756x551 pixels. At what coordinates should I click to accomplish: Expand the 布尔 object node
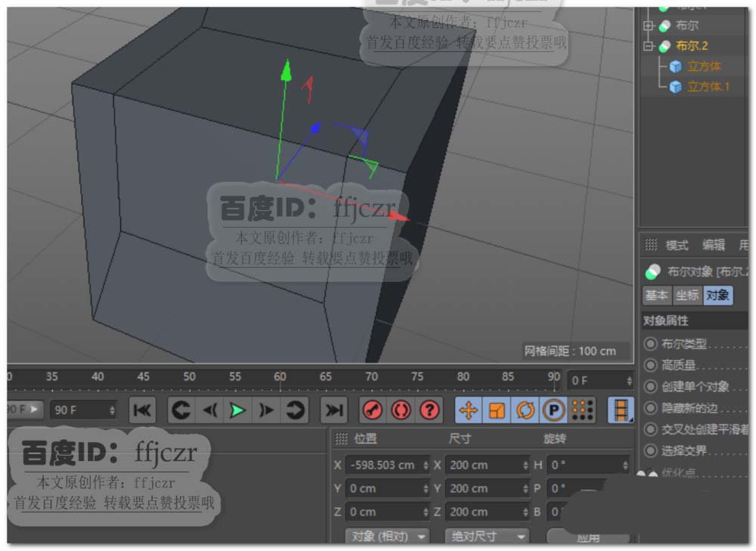point(649,26)
